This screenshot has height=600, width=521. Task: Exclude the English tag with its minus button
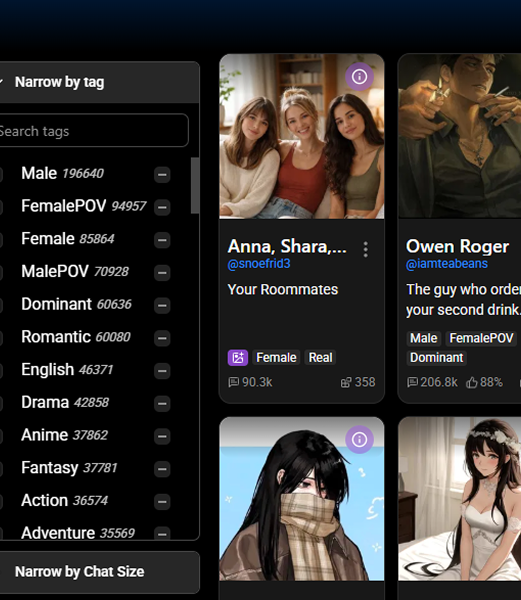[162, 371]
